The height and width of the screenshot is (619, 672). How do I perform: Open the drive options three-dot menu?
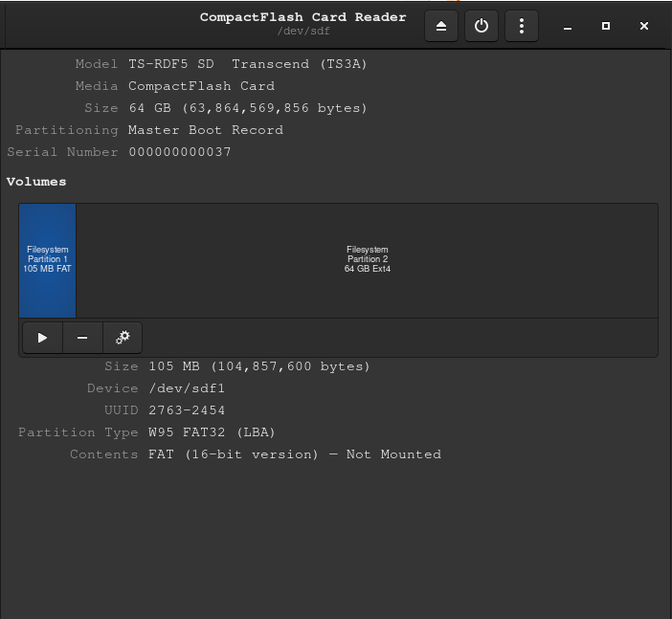click(x=522, y=26)
